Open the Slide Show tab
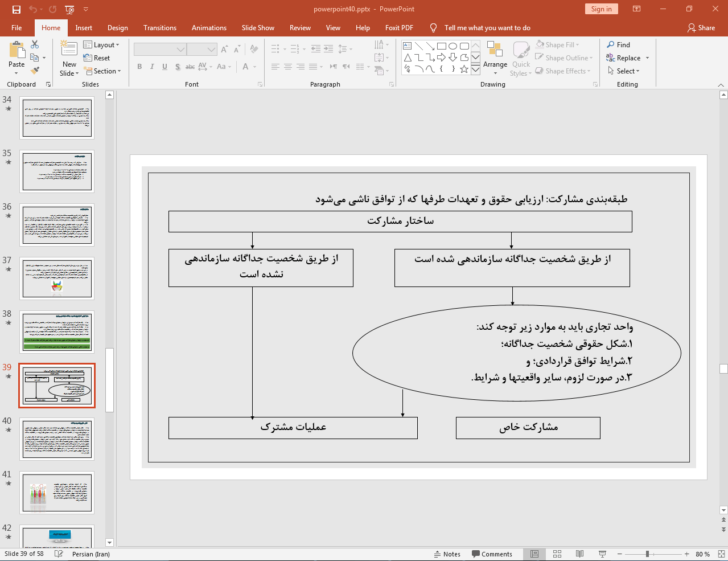Screen dimensions: 728x561 258,27
